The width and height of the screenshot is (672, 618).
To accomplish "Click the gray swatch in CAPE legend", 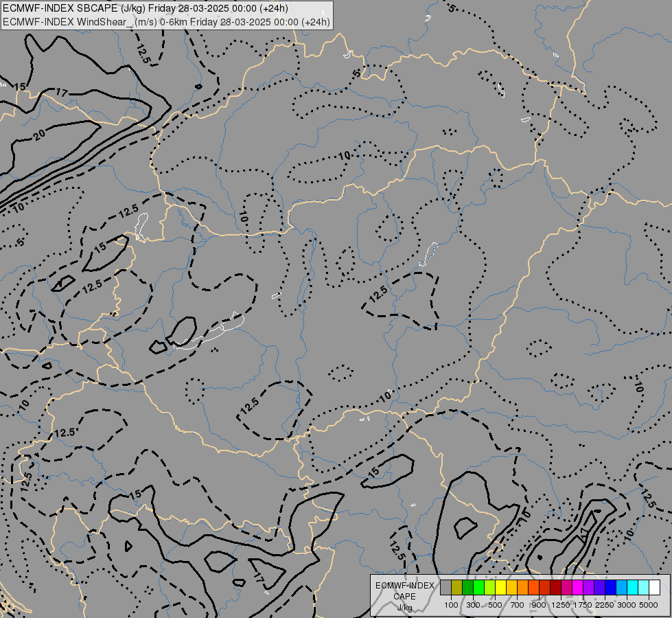I will click(x=446, y=588).
